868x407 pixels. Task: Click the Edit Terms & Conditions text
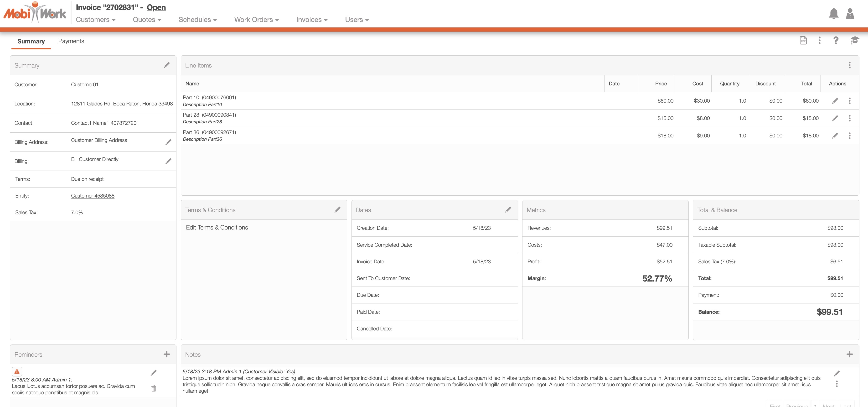coord(217,228)
